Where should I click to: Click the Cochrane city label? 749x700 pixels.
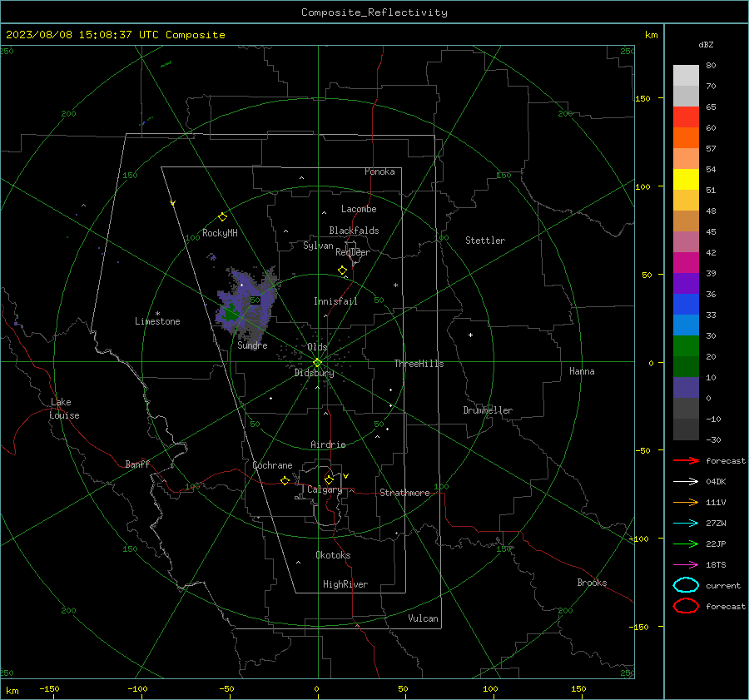coord(272,465)
